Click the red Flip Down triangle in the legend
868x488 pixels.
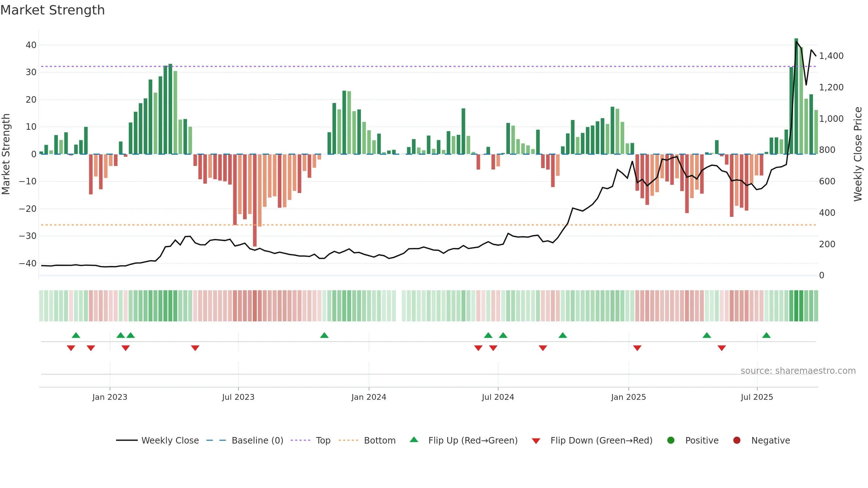536,441
